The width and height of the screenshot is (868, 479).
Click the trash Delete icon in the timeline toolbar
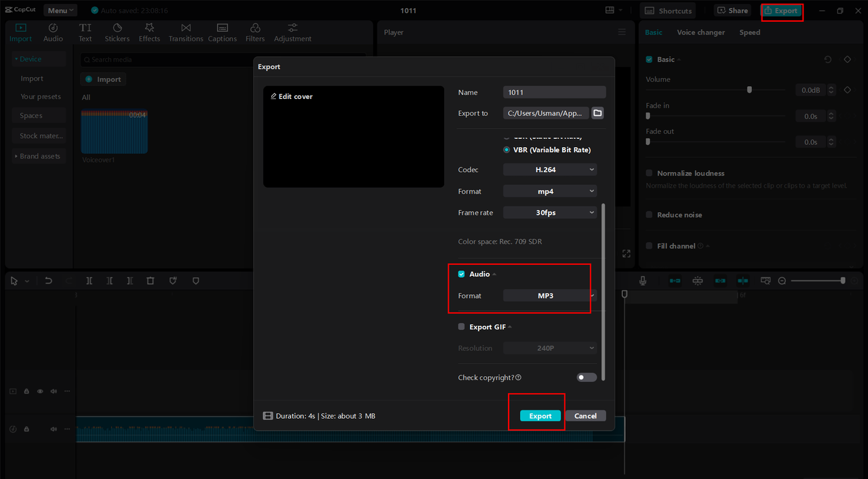151,280
